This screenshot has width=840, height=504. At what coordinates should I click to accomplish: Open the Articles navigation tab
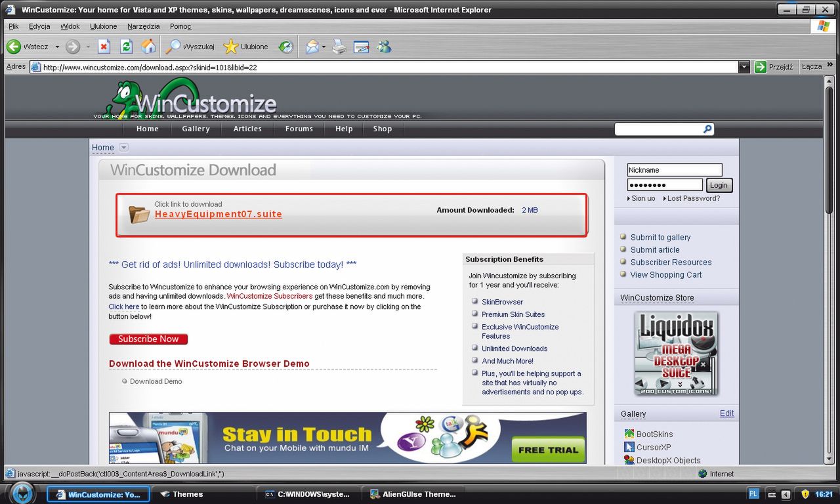pyautogui.click(x=247, y=129)
